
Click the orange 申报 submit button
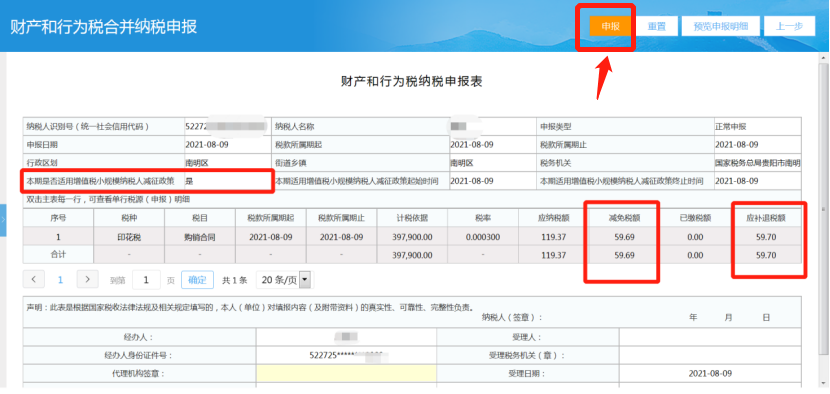point(610,26)
